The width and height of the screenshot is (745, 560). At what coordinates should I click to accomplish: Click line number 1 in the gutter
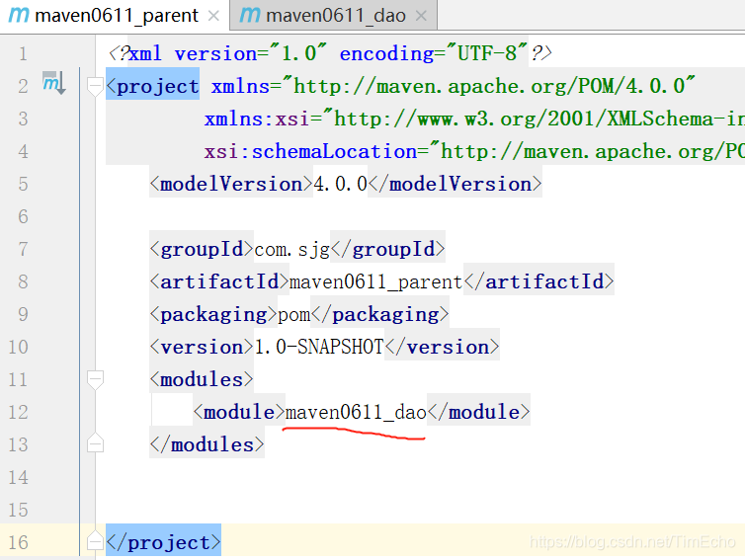[23, 53]
